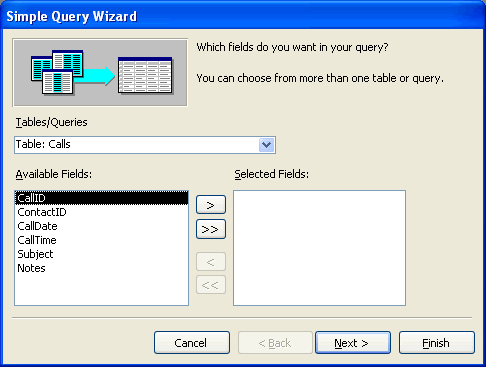Click the wizard tables illustration image

click(100, 72)
